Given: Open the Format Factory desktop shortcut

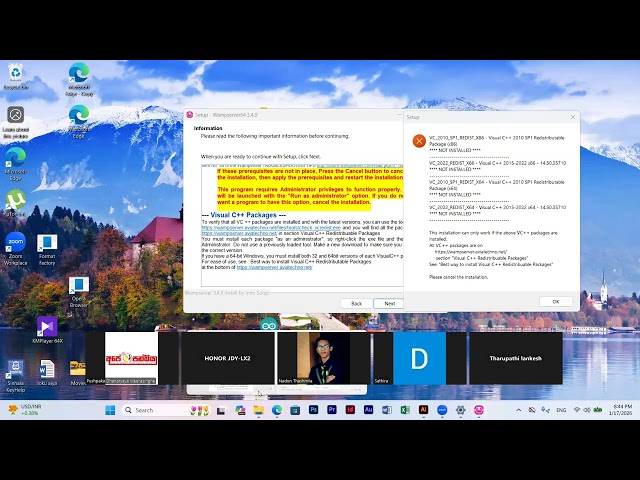Looking at the screenshot, I should point(47,250).
